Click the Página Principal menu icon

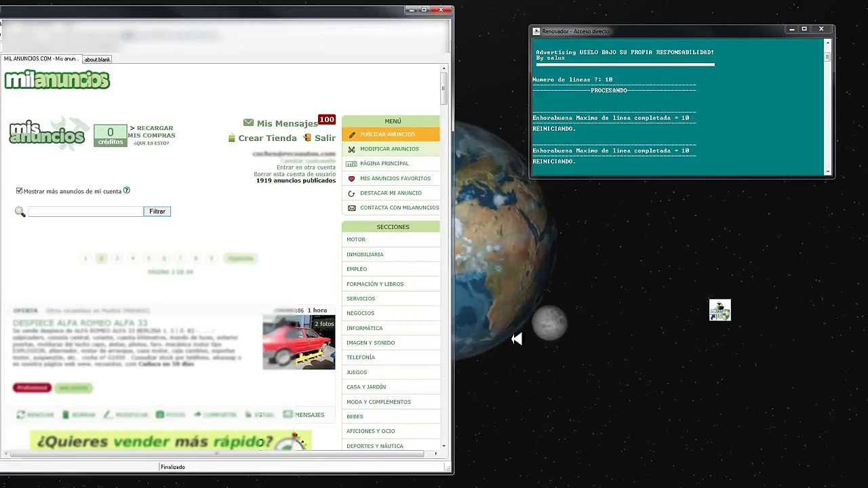tap(351, 164)
